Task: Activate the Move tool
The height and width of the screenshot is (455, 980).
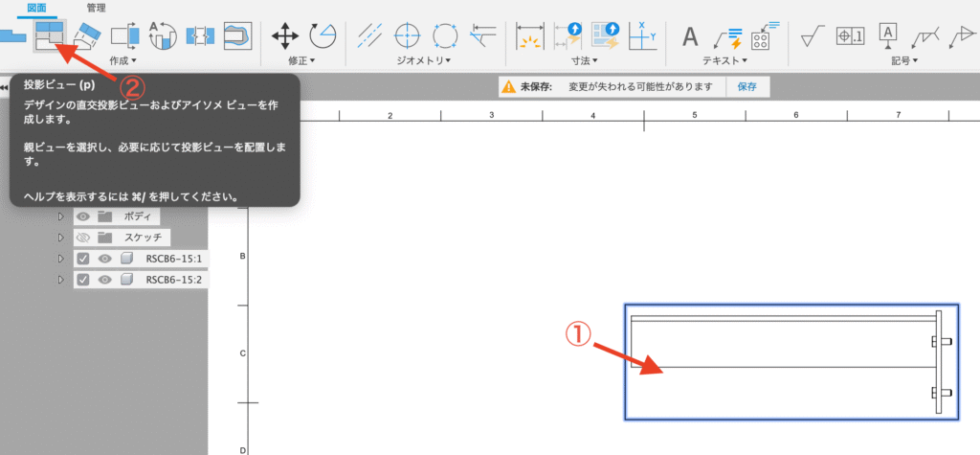Action: [x=285, y=37]
